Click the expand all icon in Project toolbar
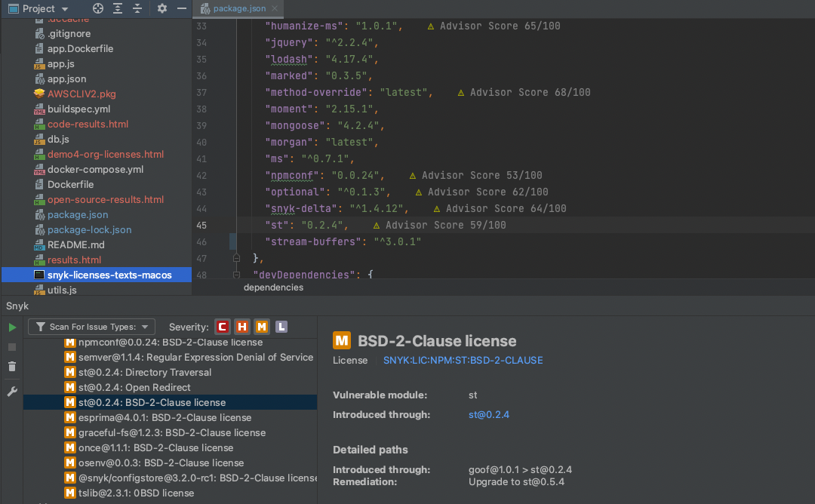Viewport: 815px width, 504px height. (118, 8)
